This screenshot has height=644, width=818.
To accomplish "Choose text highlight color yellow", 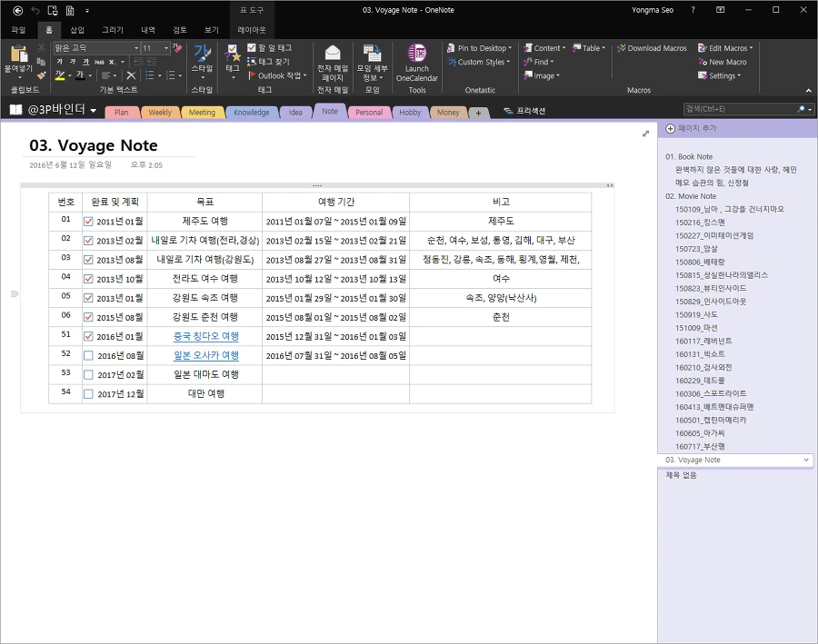I will click(60, 75).
